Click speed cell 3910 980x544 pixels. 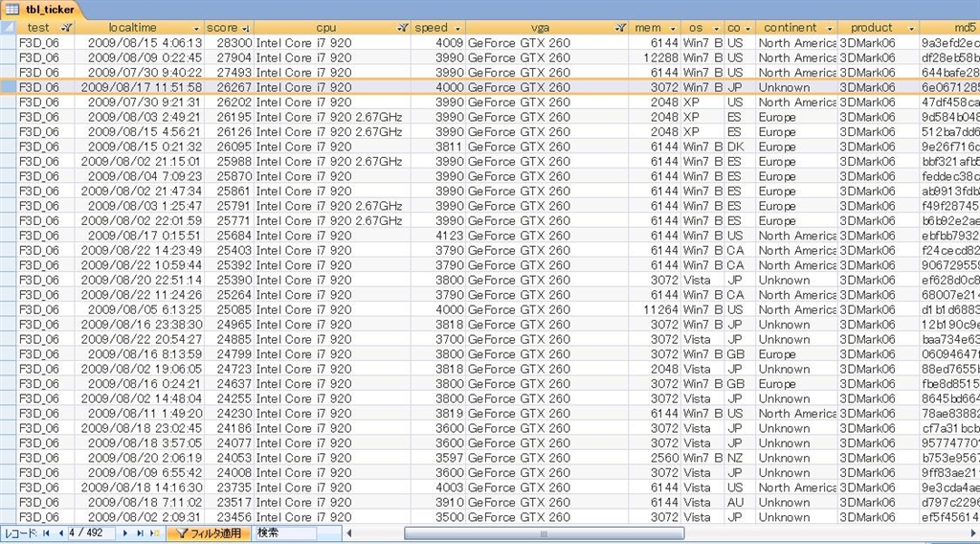point(438,503)
